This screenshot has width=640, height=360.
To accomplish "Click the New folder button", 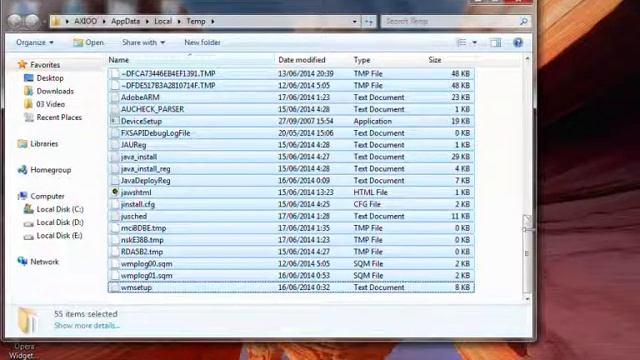I will click(x=202, y=42).
